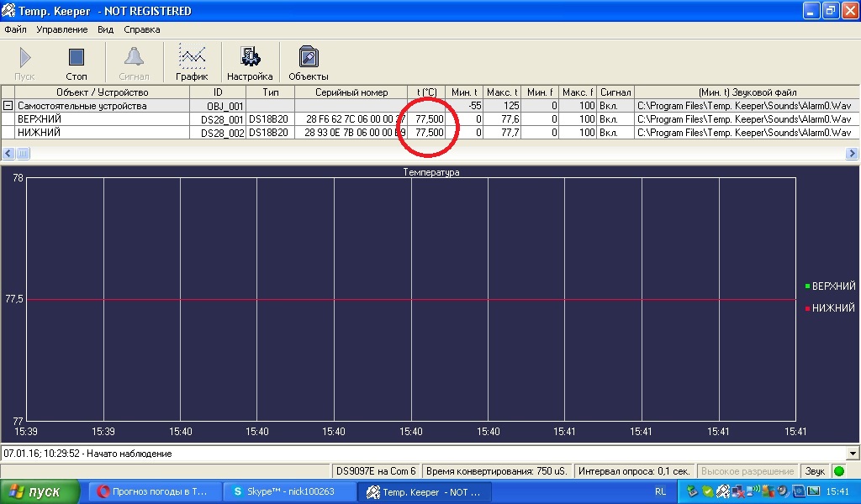Click the Сигнал (Alarm) bell icon
Screen dimensions: 861x504
pos(134,58)
